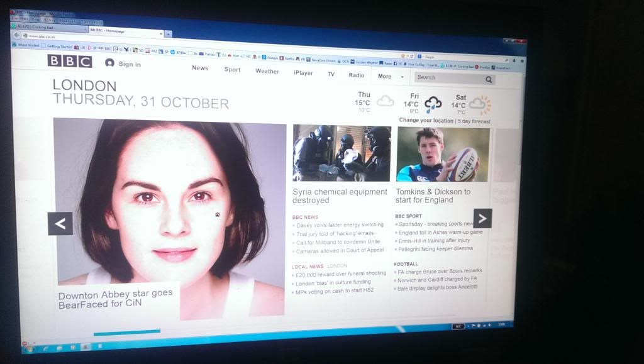Open the History menu in Firefox
Viewport: 644px width, 364px height.
pyautogui.click(x=48, y=19)
